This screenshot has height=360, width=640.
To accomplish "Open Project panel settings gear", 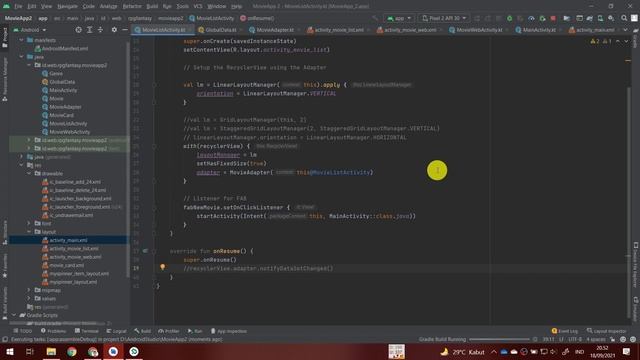I will click(x=114, y=30).
